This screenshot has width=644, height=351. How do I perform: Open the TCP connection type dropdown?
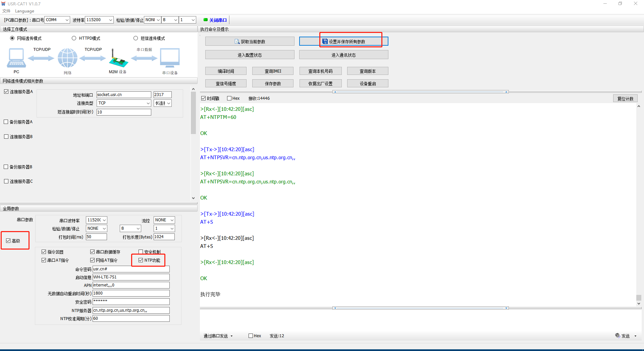(124, 103)
